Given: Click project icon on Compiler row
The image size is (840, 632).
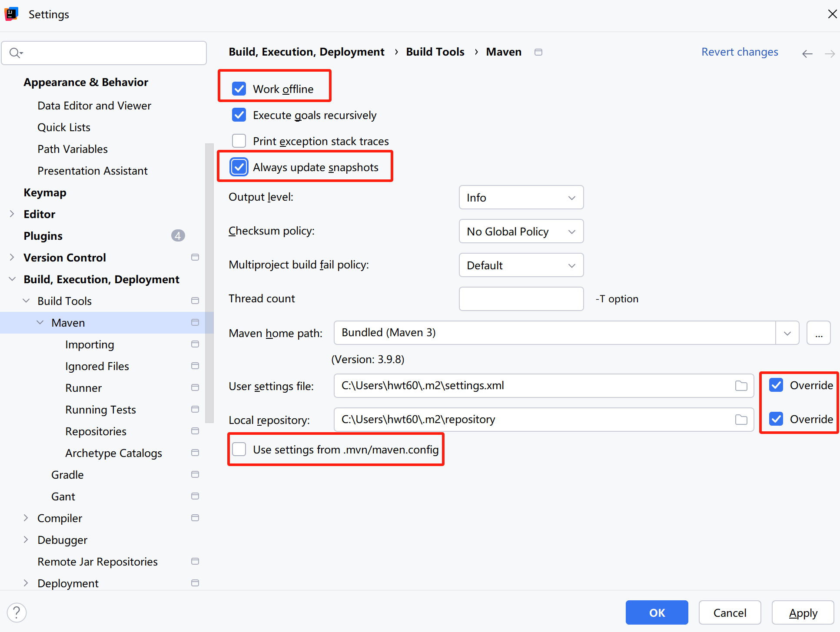Looking at the screenshot, I should (195, 518).
